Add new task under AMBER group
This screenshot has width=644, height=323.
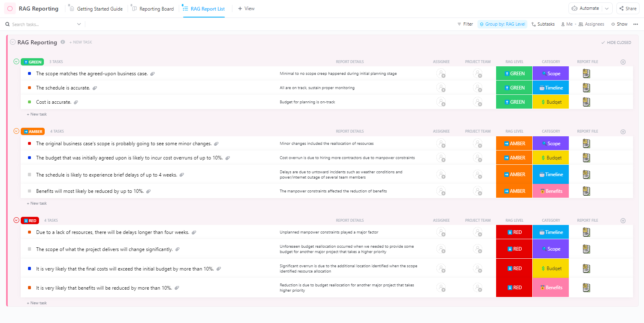(37, 203)
